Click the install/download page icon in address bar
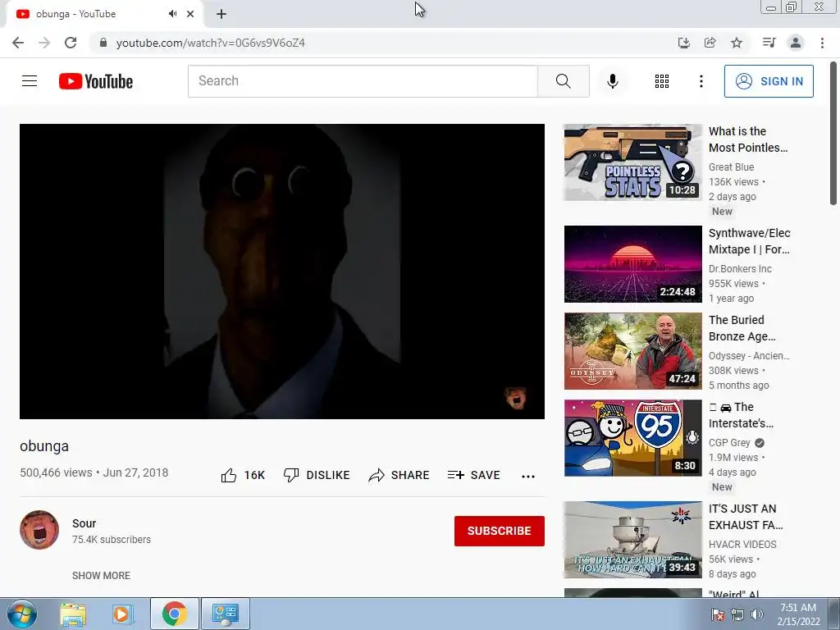This screenshot has height=630, width=840. (683, 43)
